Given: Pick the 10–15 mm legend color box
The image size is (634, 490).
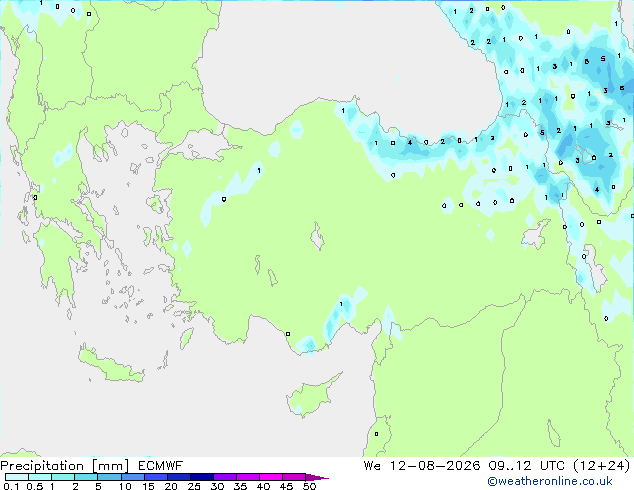Looking at the screenshot, I should (x=133, y=477).
